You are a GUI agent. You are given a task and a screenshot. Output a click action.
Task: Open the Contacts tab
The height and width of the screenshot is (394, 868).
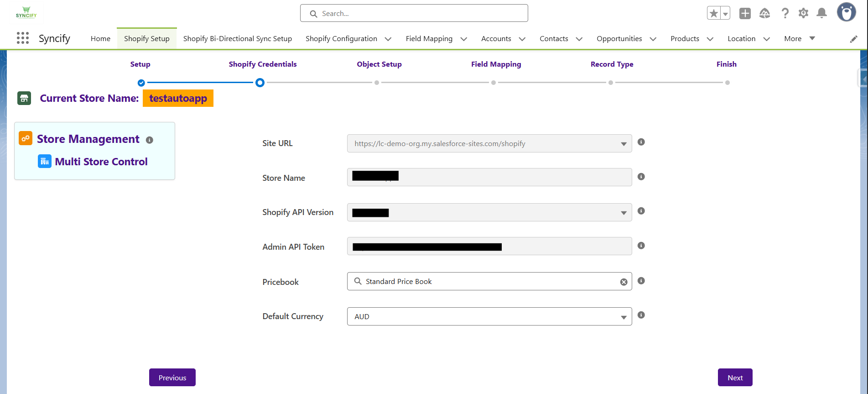pyautogui.click(x=554, y=39)
